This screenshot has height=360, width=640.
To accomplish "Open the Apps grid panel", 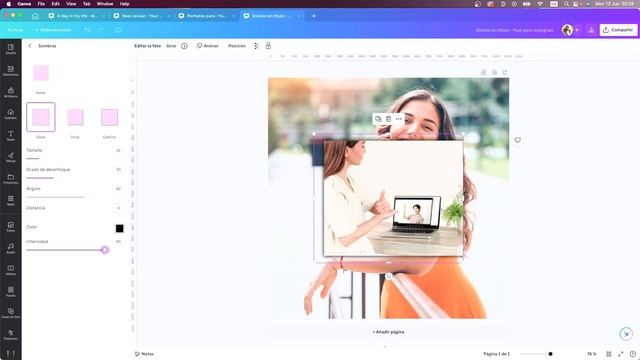I will tap(11, 200).
